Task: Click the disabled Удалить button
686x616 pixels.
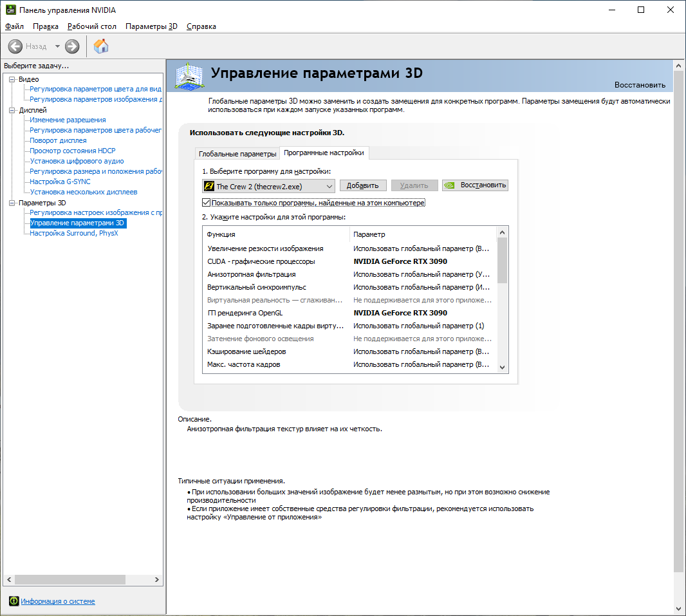Action: coord(414,185)
